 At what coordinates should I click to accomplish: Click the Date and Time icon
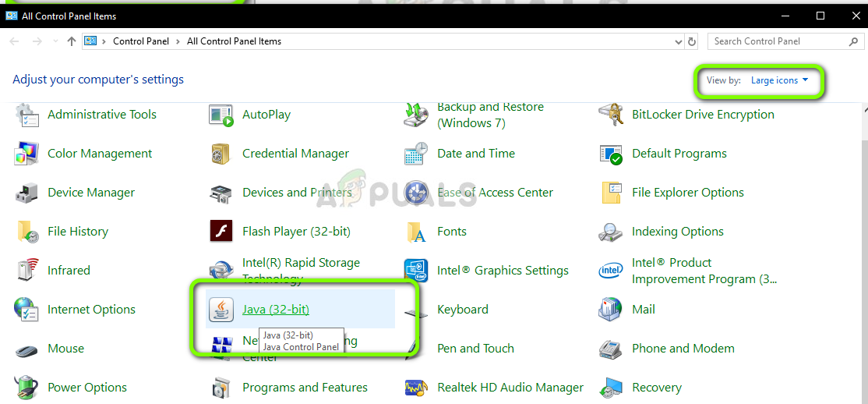417,154
